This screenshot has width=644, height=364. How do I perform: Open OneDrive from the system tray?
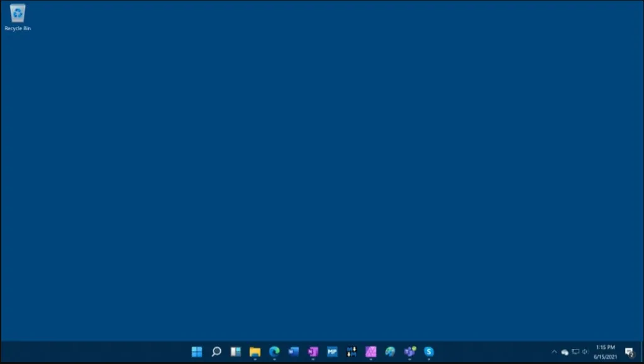coord(565,352)
